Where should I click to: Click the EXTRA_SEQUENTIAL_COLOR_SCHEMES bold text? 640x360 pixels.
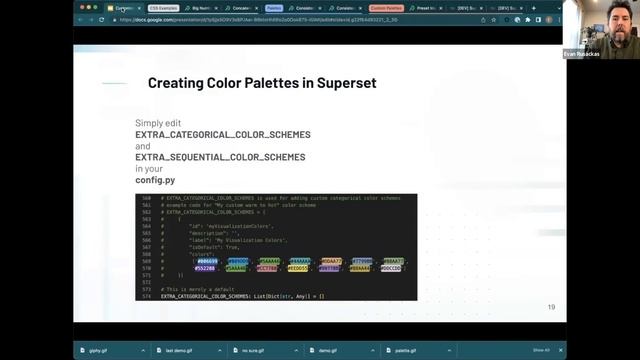(220, 157)
